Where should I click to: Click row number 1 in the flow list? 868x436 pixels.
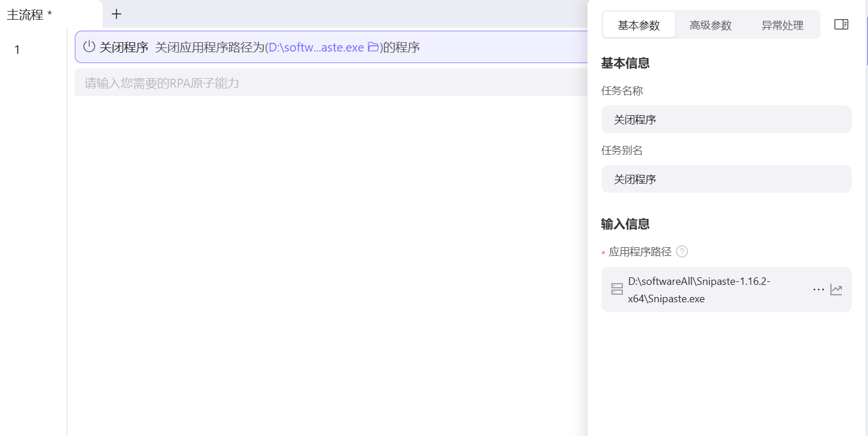[x=17, y=49]
